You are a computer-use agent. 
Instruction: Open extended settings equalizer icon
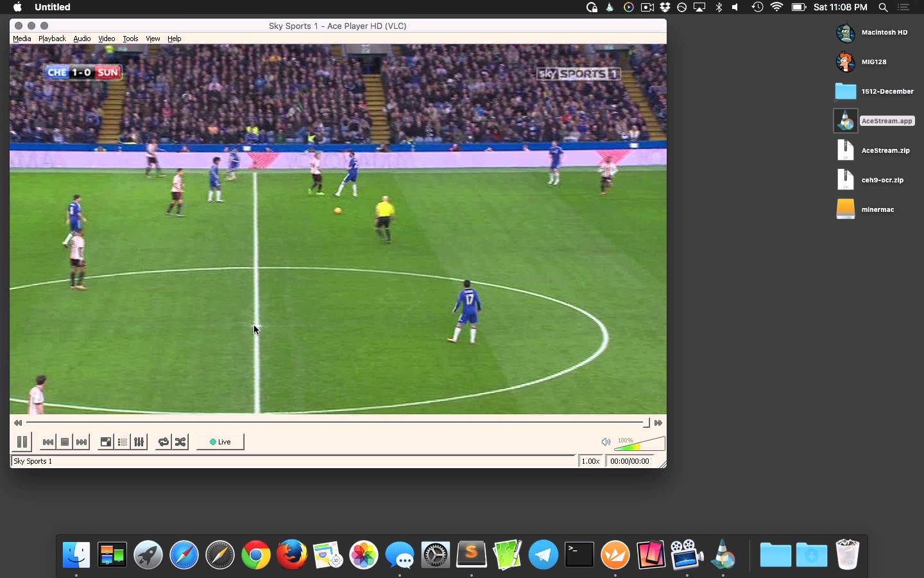(x=139, y=442)
